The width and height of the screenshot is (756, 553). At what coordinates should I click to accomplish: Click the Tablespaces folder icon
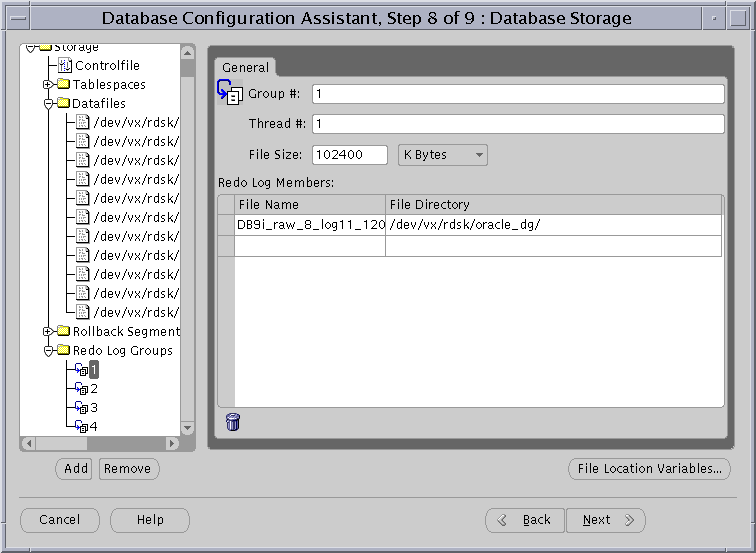[63, 85]
